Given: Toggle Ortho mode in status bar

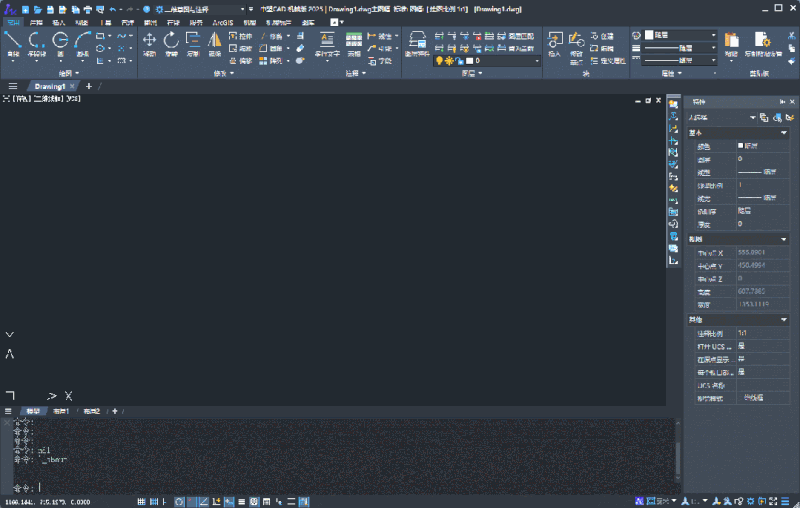Looking at the screenshot, I should point(165,502).
